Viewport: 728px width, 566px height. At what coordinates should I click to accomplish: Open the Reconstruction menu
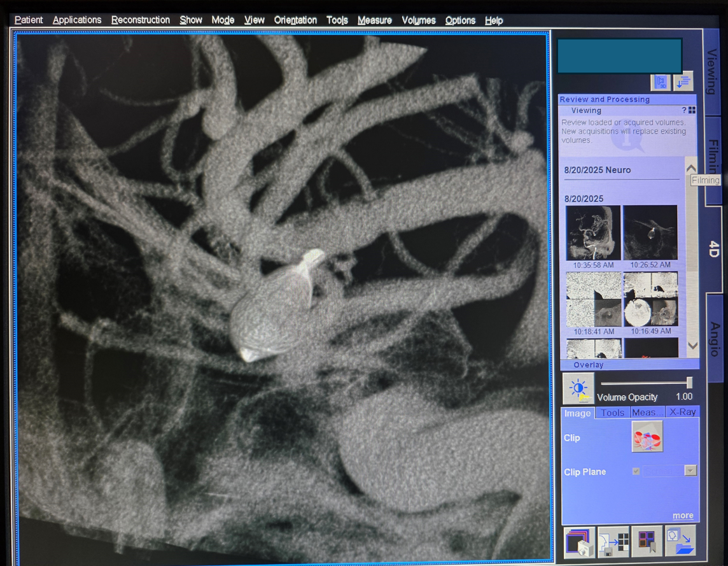(141, 20)
